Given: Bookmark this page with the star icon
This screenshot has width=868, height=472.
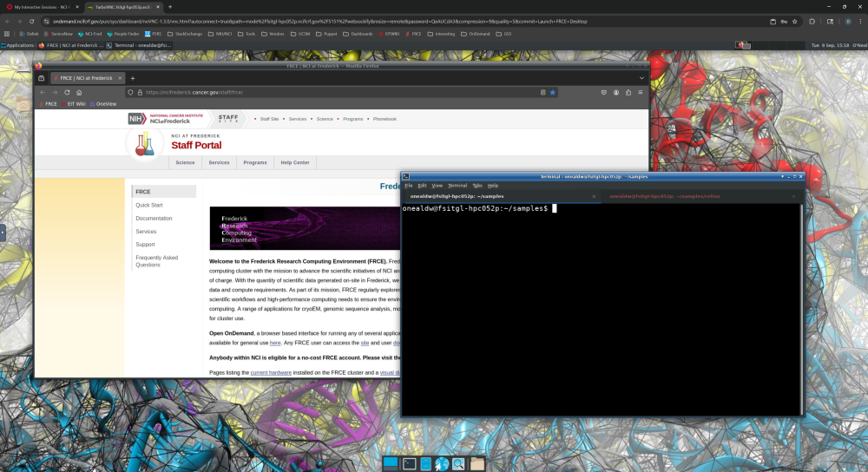Looking at the screenshot, I should tap(552, 92).
